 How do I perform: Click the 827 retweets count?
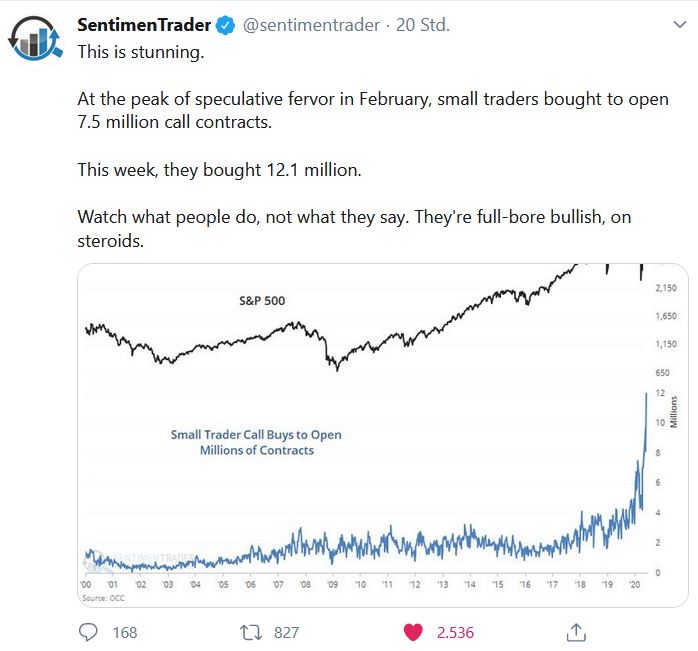(286, 632)
